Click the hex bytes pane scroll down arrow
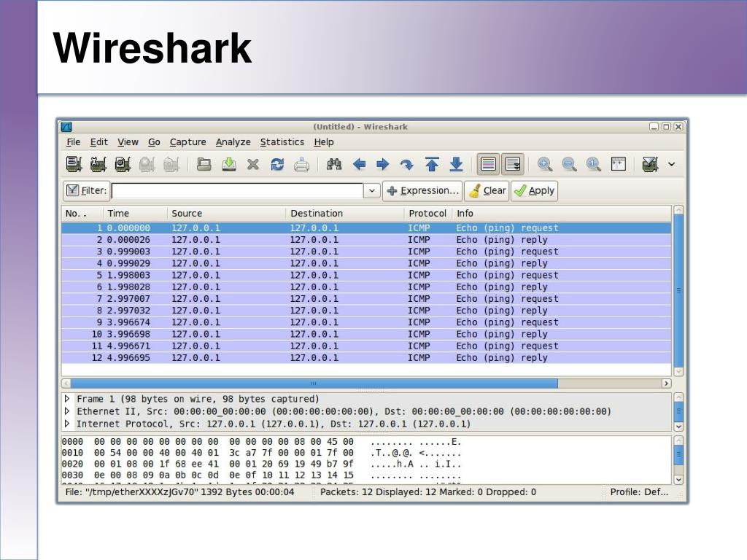This screenshot has height=560, width=747. (x=679, y=480)
